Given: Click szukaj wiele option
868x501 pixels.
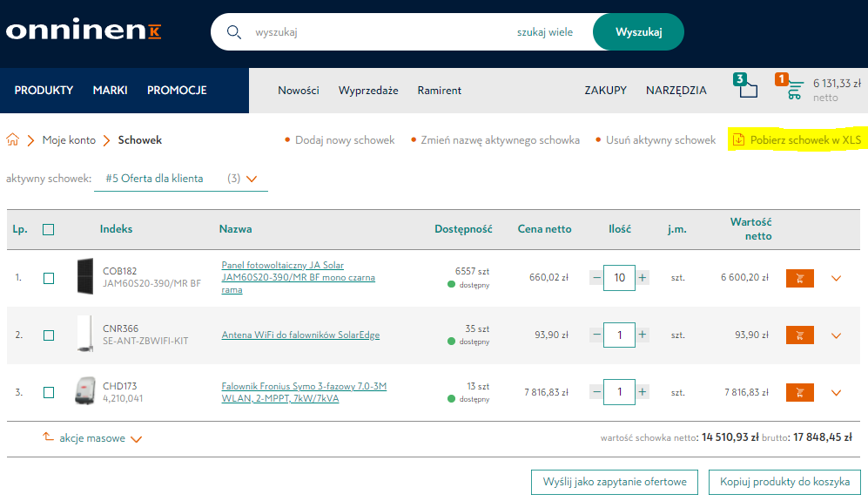Looking at the screenshot, I should click(x=545, y=32).
